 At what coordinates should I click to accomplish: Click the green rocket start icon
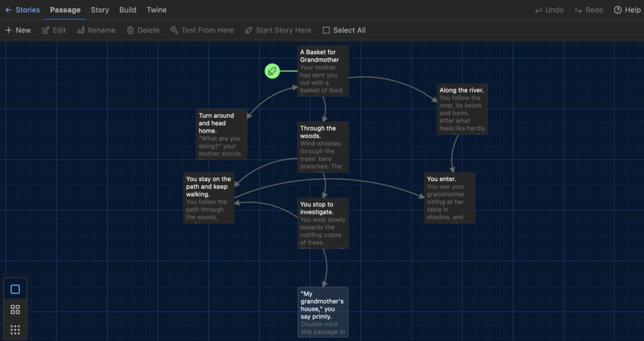point(272,71)
